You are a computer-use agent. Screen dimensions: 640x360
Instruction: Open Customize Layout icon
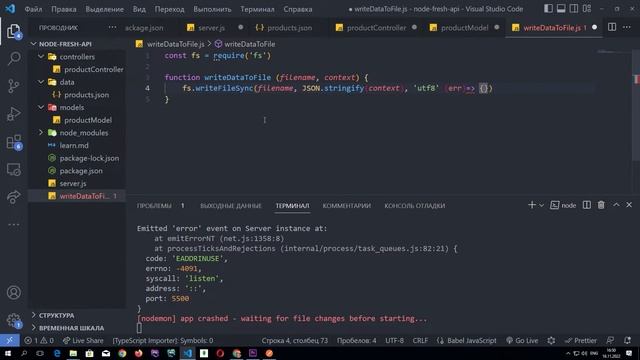587,9
